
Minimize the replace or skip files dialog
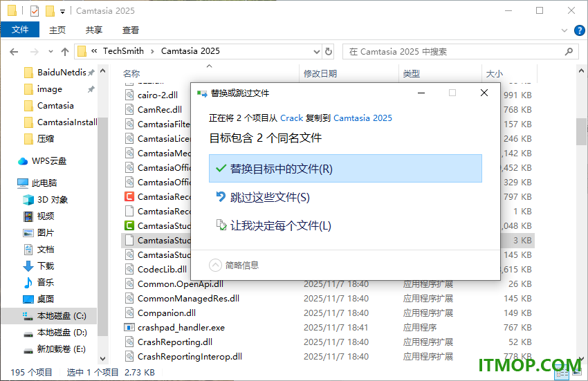point(421,93)
